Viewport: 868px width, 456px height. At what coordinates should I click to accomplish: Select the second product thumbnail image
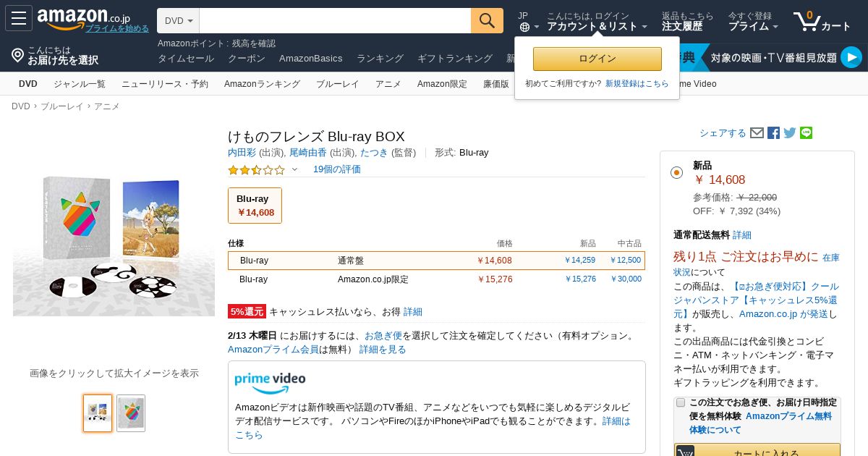click(131, 413)
